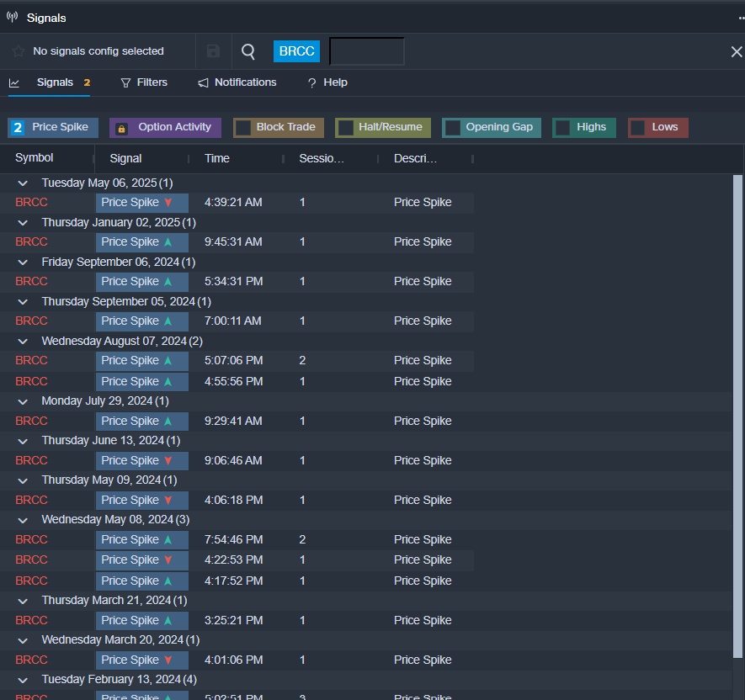Switch to the Signals tab
This screenshot has width=745, height=700.
point(54,82)
